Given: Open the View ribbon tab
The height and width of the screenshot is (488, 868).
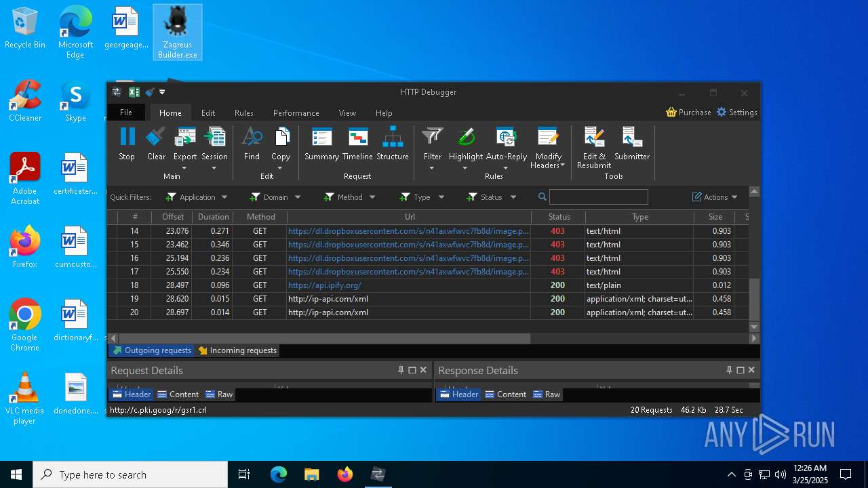Looking at the screenshot, I should pyautogui.click(x=348, y=113).
